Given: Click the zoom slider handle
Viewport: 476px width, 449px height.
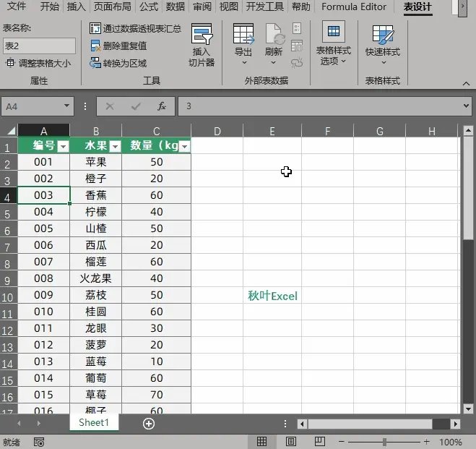Looking at the screenshot, I should pyautogui.click(x=384, y=442).
